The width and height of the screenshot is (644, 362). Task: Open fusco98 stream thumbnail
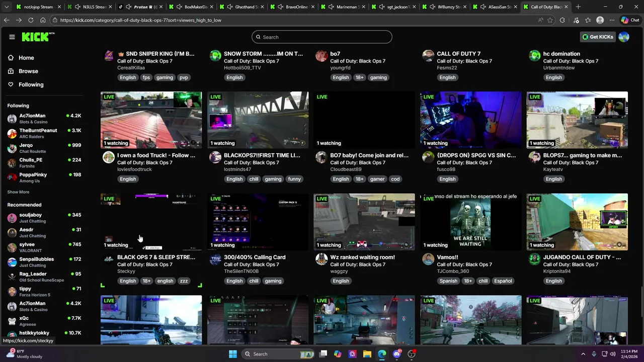[471, 120]
